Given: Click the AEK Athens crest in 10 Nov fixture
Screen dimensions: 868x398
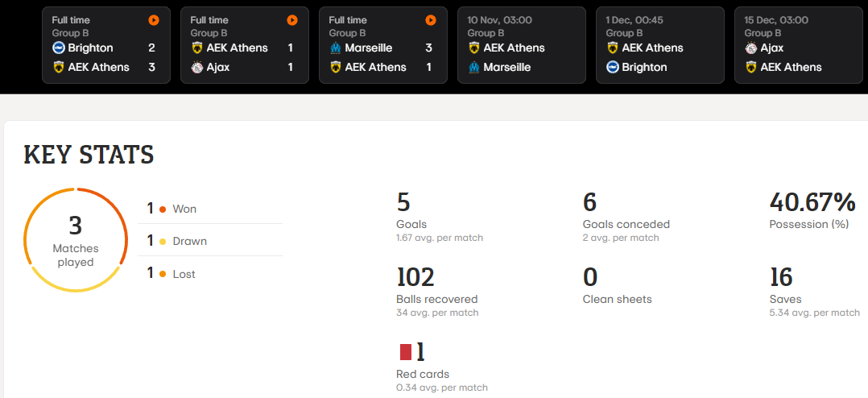Looking at the screenshot, I should pos(473,48).
